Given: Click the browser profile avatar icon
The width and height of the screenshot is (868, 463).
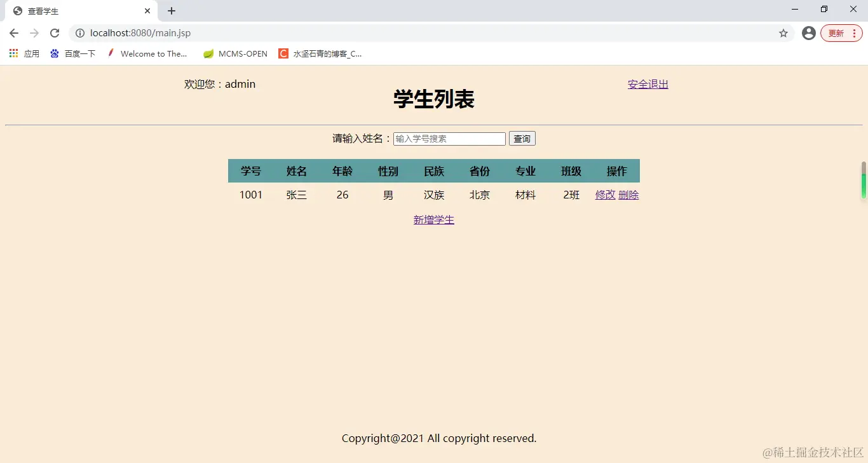Looking at the screenshot, I should [808, 32].
